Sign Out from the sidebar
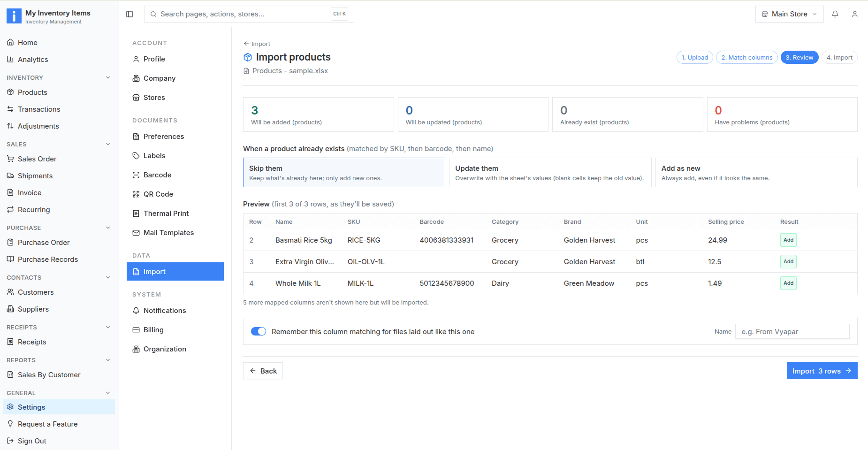The height and width of the screenshot is (450, 868). click(x=59, y=441)
